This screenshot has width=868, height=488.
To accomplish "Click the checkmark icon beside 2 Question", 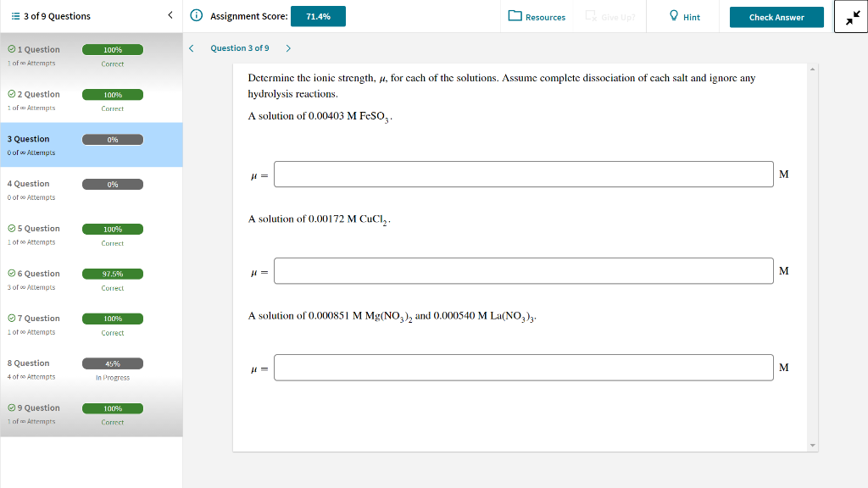I will (x=12, y=94).
